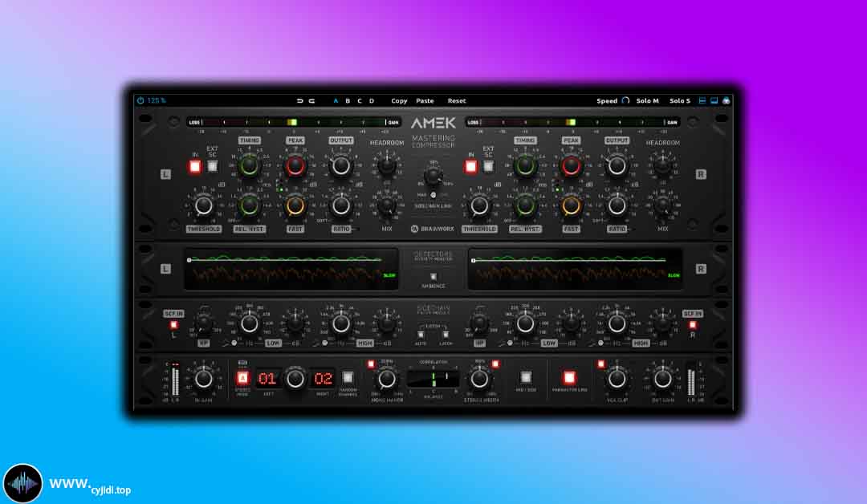Screen dimensions: 867x504
Task: Click the first blue panel-layout icon after Solo S
Action: pyautogui.click(x=702, y=100)
